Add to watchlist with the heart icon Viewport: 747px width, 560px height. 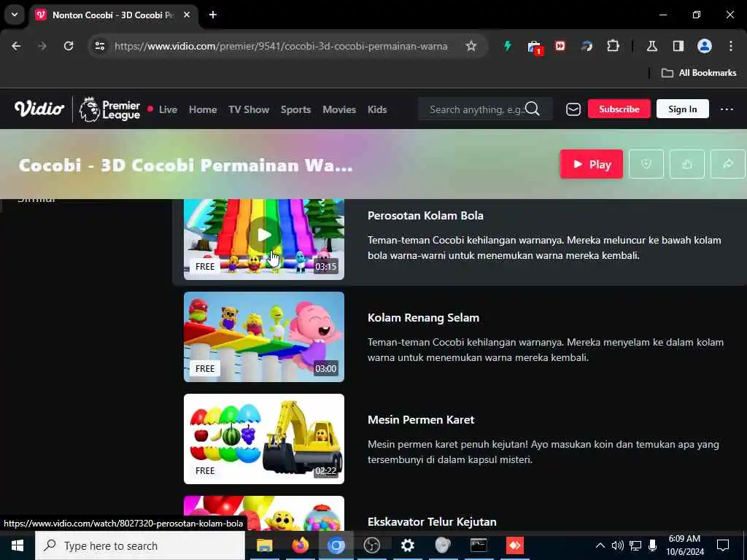pyautogui.click(x=646, y=164)
